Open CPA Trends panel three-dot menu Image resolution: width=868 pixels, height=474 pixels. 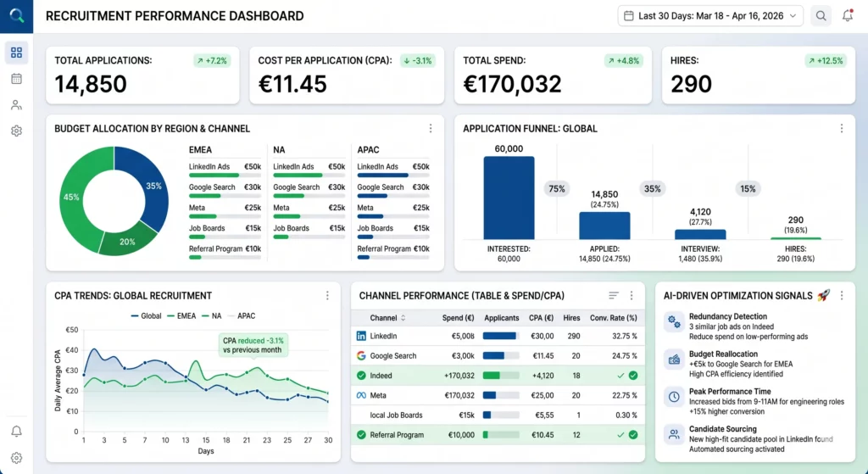[x=327, y=296]
